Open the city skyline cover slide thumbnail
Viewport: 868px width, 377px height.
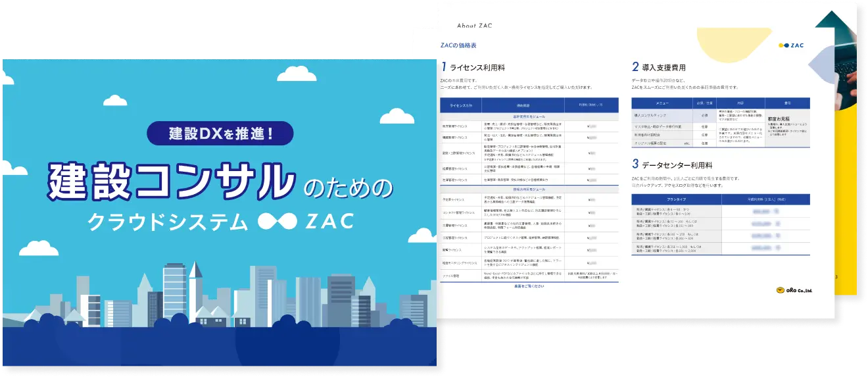[220, 213]
